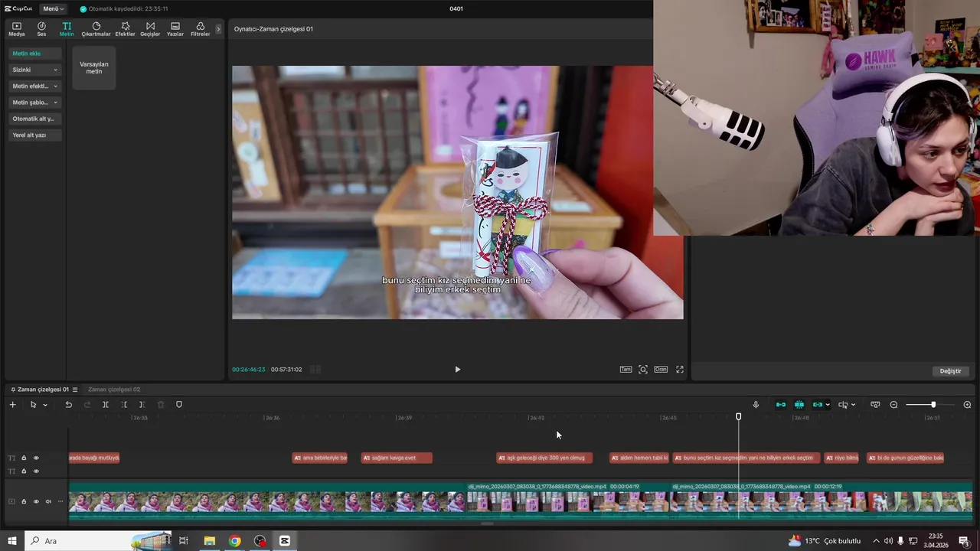The height and width of the screenshot is (551, 980).
Task: Toggle auto snapping
Action: click(799, 405)
